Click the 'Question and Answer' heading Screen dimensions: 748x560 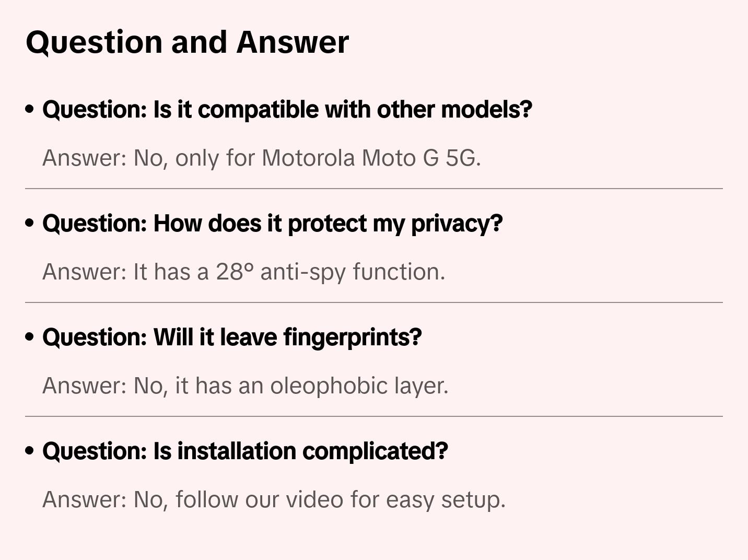point(187,42)
